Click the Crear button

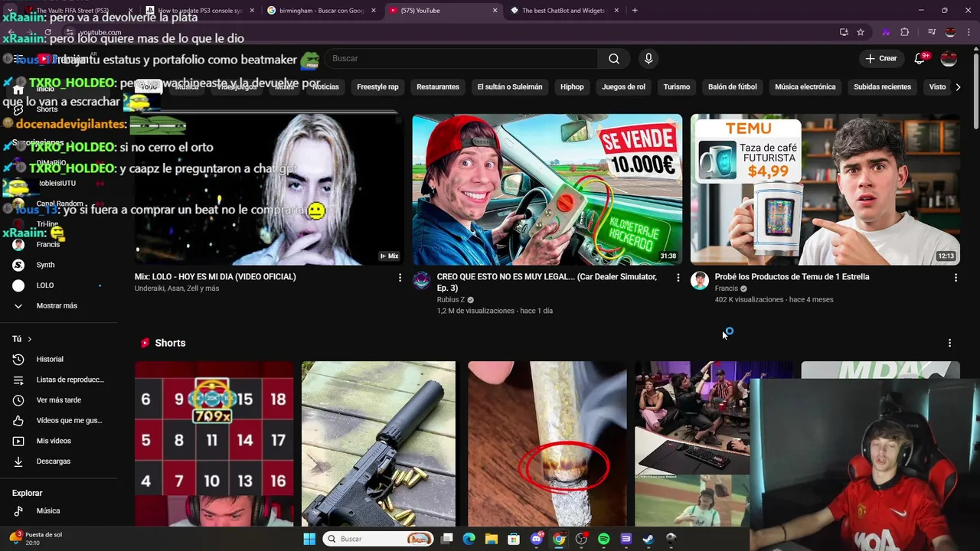point(881,59)
